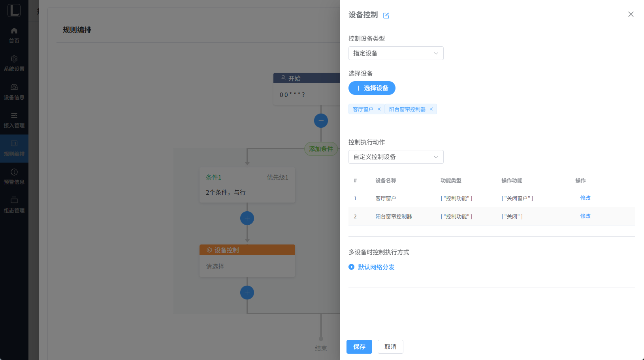This screenshot has width=644, height=360.
Task: Remove the 阳台窗帘控制器 device tag
Action: coord(431,109)
